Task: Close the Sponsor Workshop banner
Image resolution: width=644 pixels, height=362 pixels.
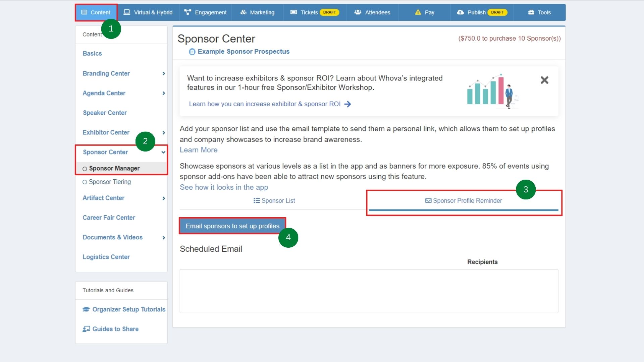Action: click(x=544, y=80)
